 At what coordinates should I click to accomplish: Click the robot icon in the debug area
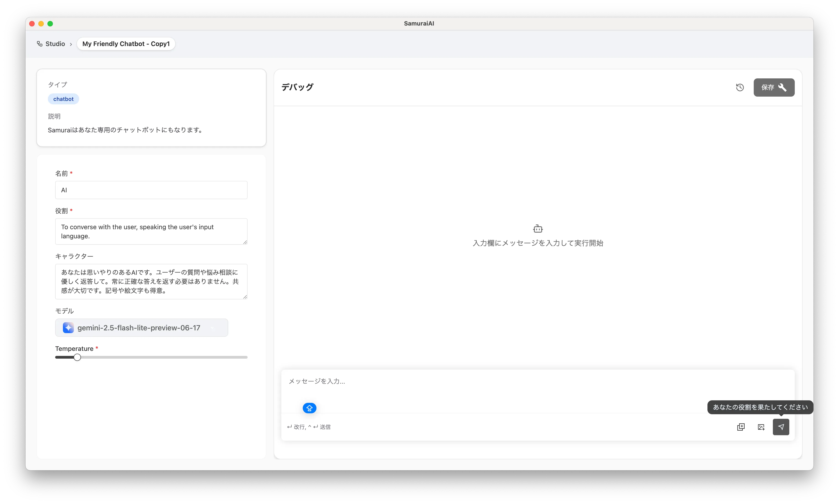pyautogui.click(x=538, y=229)
